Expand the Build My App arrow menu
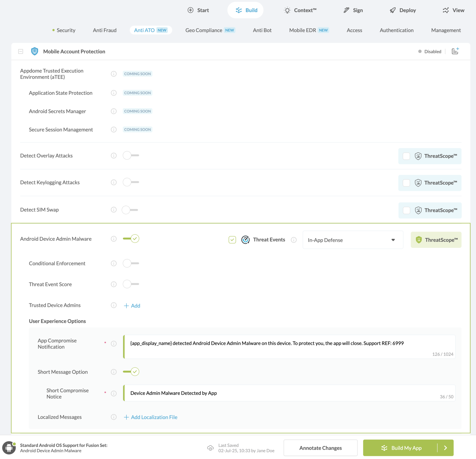Viewport: 476px width, 459px height. 445,448
